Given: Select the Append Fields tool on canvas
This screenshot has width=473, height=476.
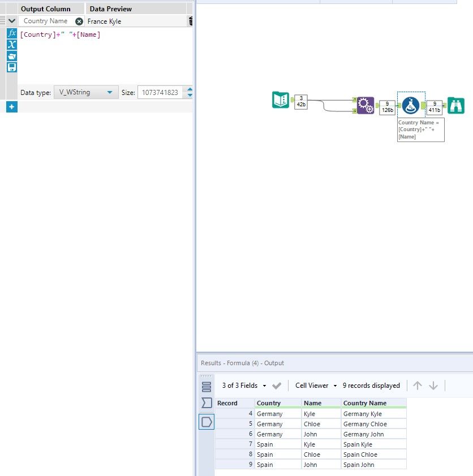Looking at the screenshot, I should [x=365, y=105].
